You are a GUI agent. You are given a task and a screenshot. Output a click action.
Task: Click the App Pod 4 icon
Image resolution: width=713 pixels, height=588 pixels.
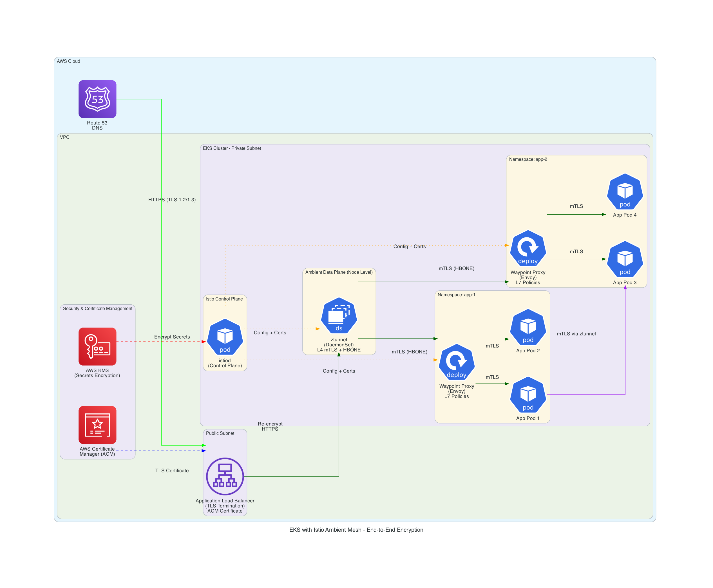point(625,191)
